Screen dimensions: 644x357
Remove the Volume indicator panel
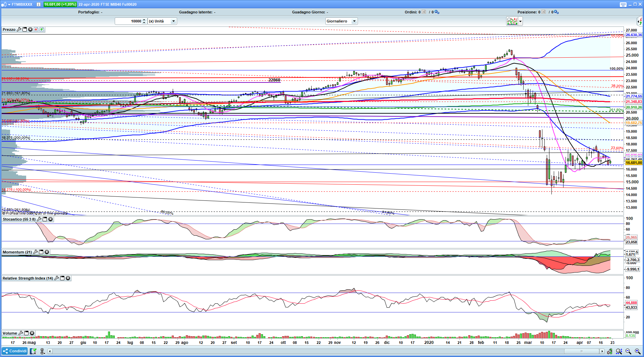click(x=32, y=333)
